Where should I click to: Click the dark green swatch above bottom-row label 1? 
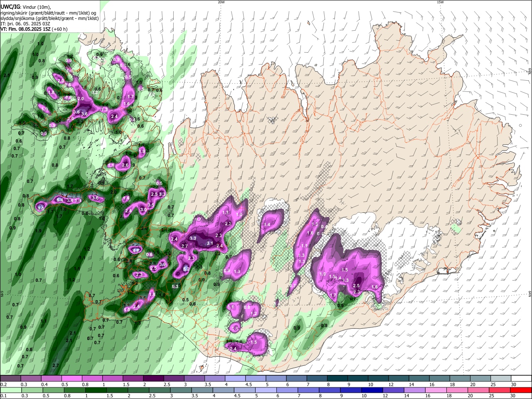[x=96, y=390]
